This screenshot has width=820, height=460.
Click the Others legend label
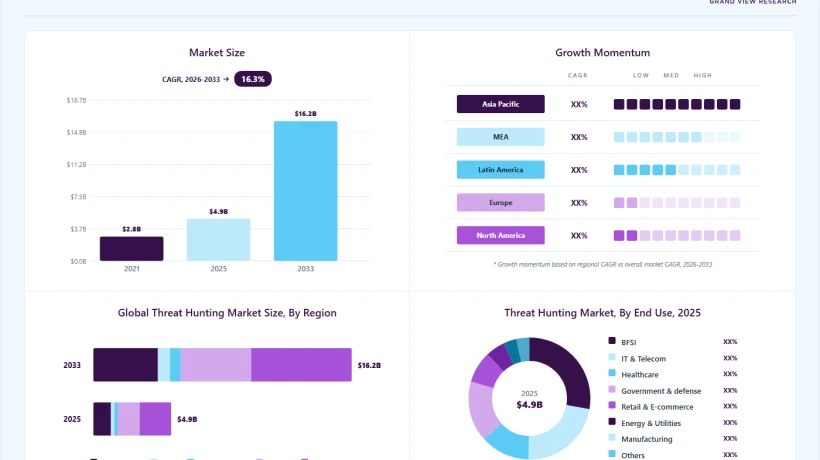click(633, 455)
